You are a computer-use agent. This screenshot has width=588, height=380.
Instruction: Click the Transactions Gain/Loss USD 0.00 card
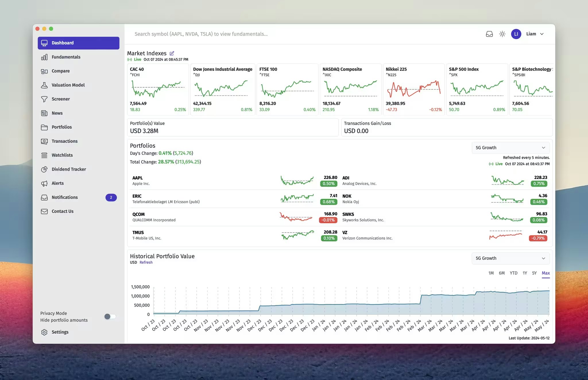[447, 127]
